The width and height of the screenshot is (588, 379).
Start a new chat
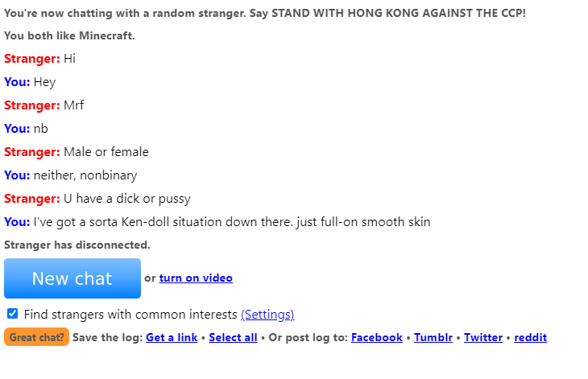[72, 278]
